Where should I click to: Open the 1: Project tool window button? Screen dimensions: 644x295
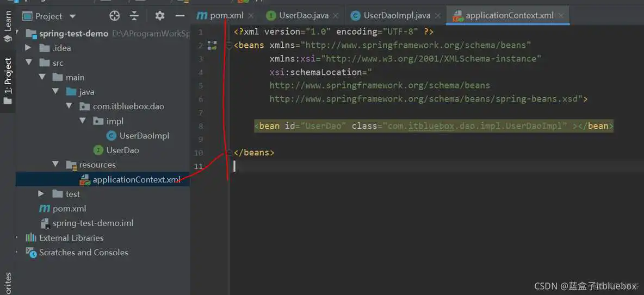pyautogui.click(x=8, y=81)
